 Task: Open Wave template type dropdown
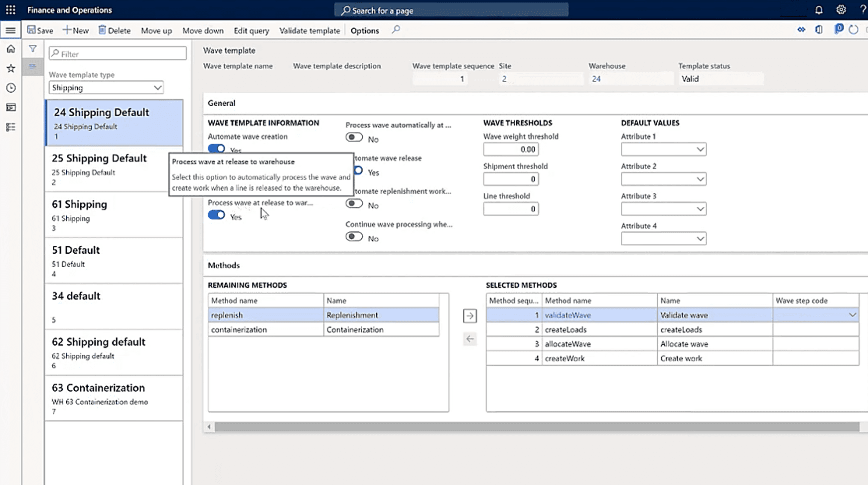click(x=106, y=88)
